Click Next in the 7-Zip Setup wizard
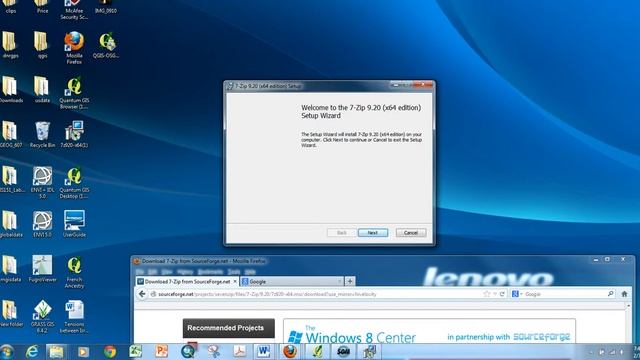The image size is (640, 360). click(373, 233)
